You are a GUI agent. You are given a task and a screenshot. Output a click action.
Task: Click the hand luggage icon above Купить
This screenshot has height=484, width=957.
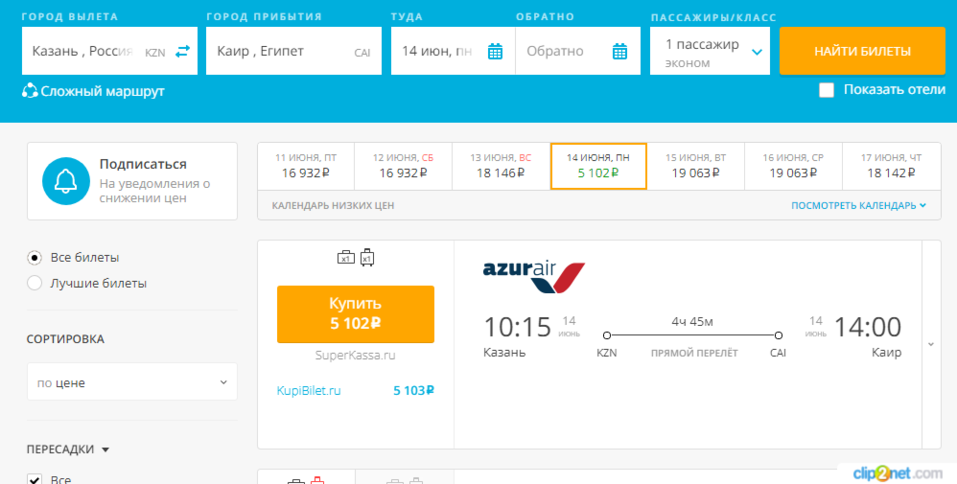click(x=345, y=257)
